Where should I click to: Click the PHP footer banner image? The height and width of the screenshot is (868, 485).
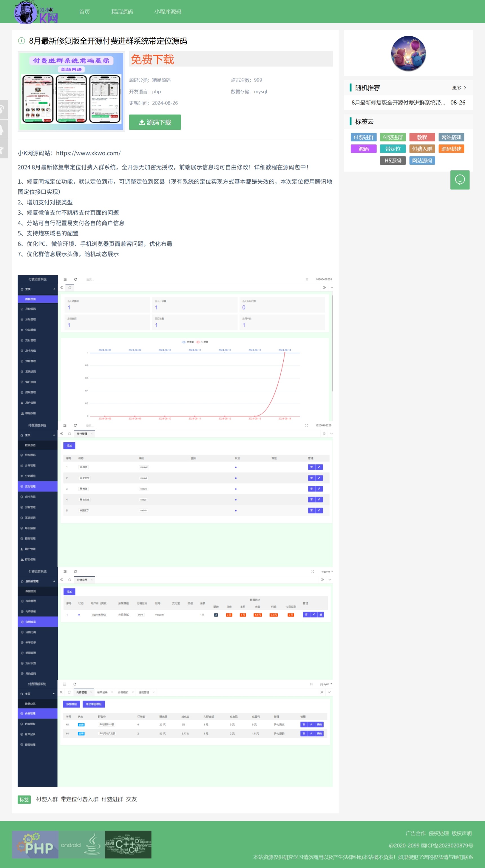click(x=35, y=844)
